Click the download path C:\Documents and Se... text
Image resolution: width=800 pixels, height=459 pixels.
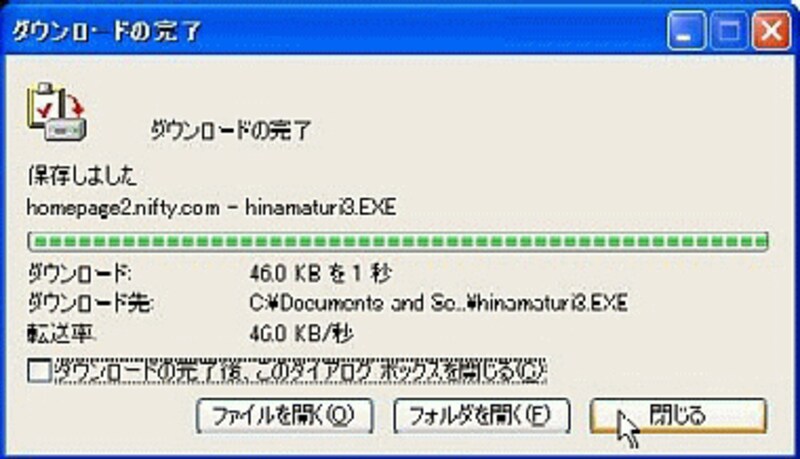438,303
